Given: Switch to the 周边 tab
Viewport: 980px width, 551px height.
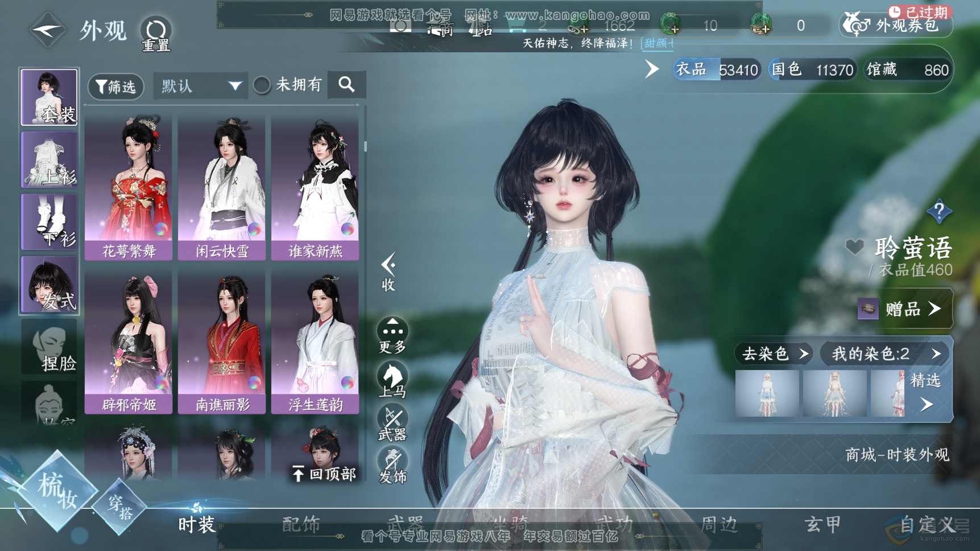Looking at the screenshot, I should (x=719, y=524).
